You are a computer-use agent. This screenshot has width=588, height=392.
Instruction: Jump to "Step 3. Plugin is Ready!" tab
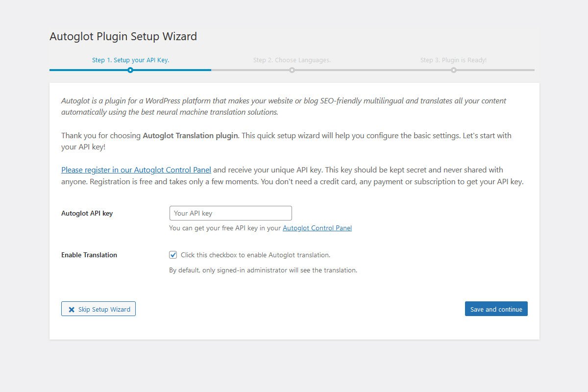[x=453, y=60]
